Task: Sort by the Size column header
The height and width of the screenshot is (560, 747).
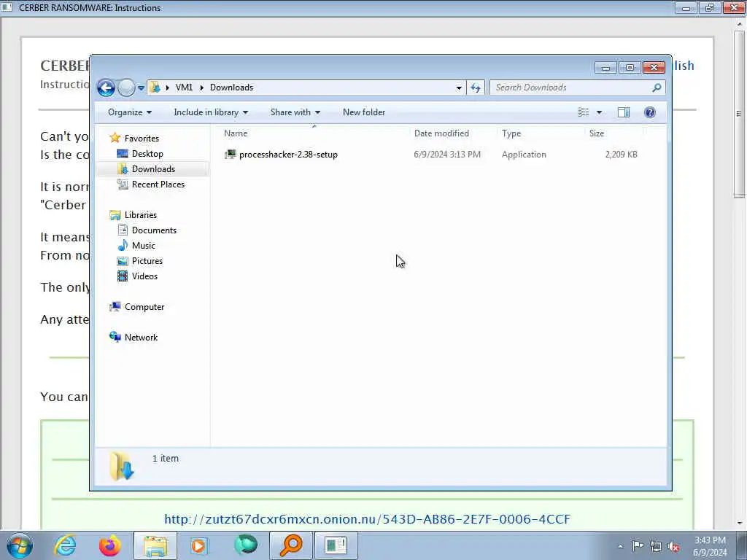Action: click(597, 133)
